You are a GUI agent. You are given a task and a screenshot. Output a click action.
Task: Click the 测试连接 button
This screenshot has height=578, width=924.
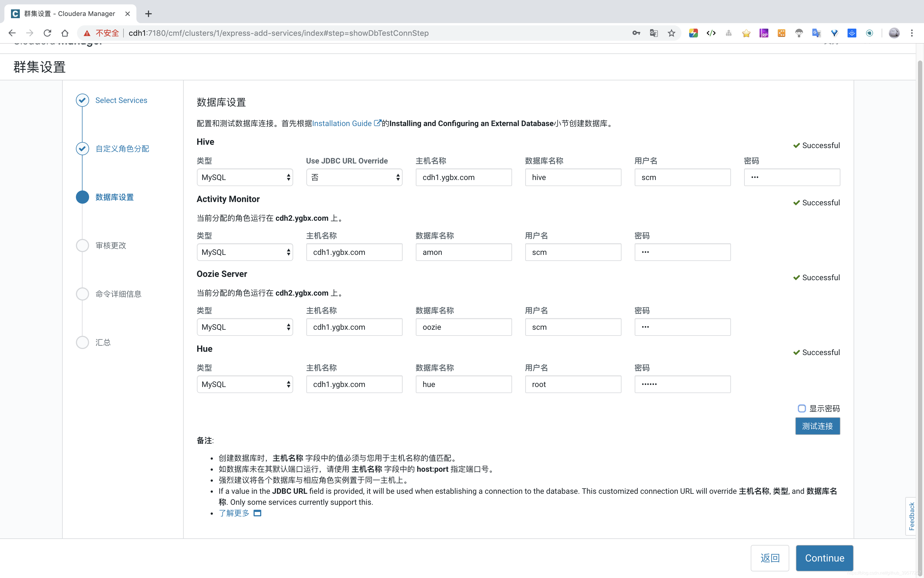818,426
